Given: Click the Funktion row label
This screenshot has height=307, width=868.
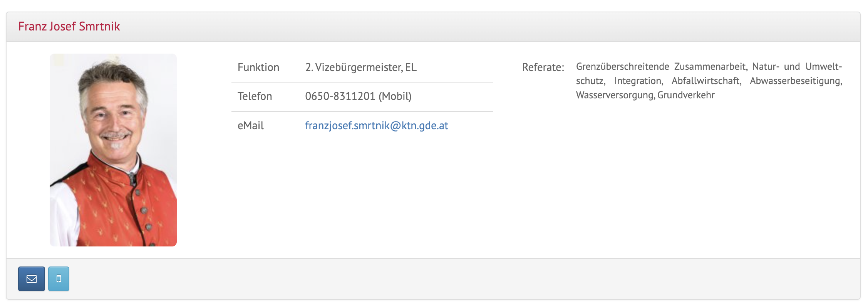Looking at the screenshot, I should [258, 67].
